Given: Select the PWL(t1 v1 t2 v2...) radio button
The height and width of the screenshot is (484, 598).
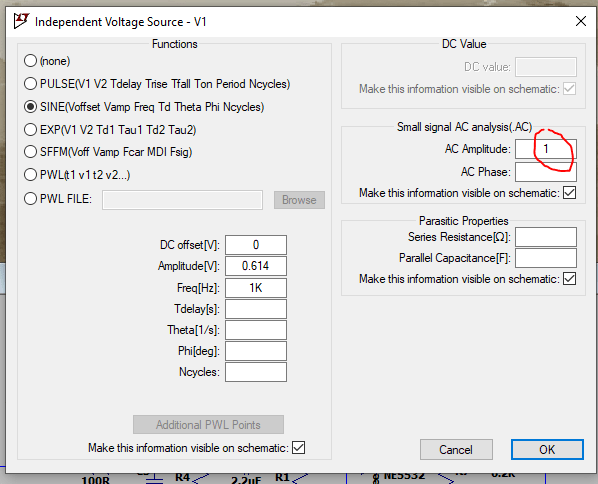Looking at the screenshot, I should pos(30,175).
